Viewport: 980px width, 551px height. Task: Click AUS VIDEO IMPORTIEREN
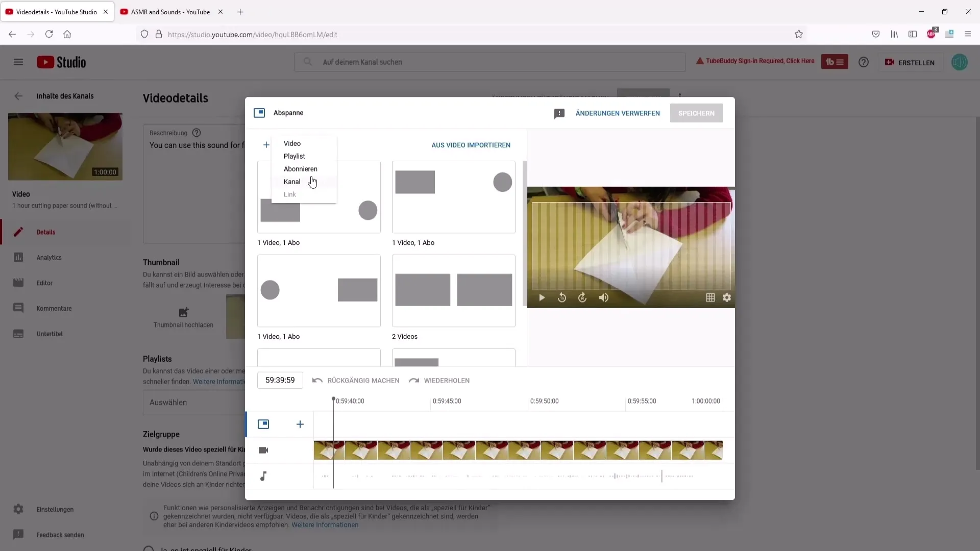click(471, 145)
